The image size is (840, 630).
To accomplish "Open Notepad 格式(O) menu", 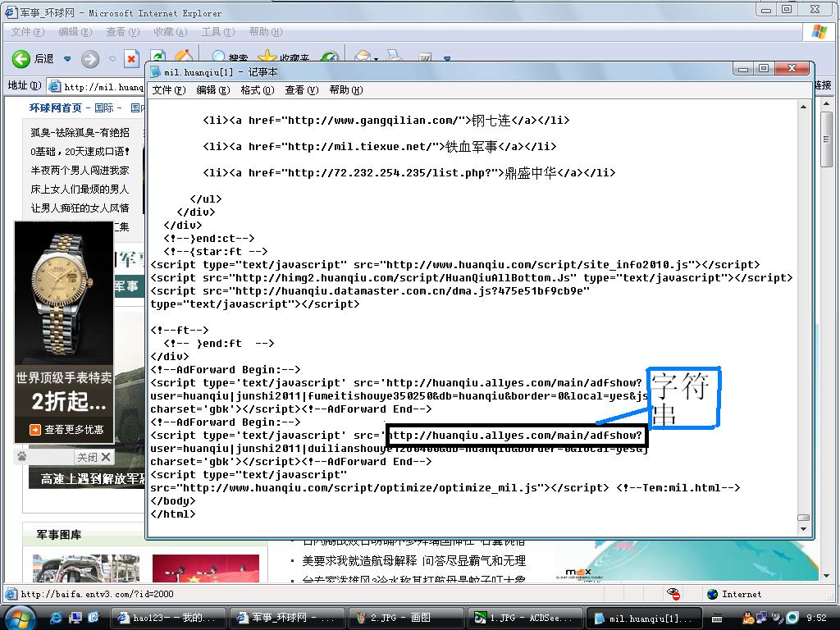I will tap(257, 90).
